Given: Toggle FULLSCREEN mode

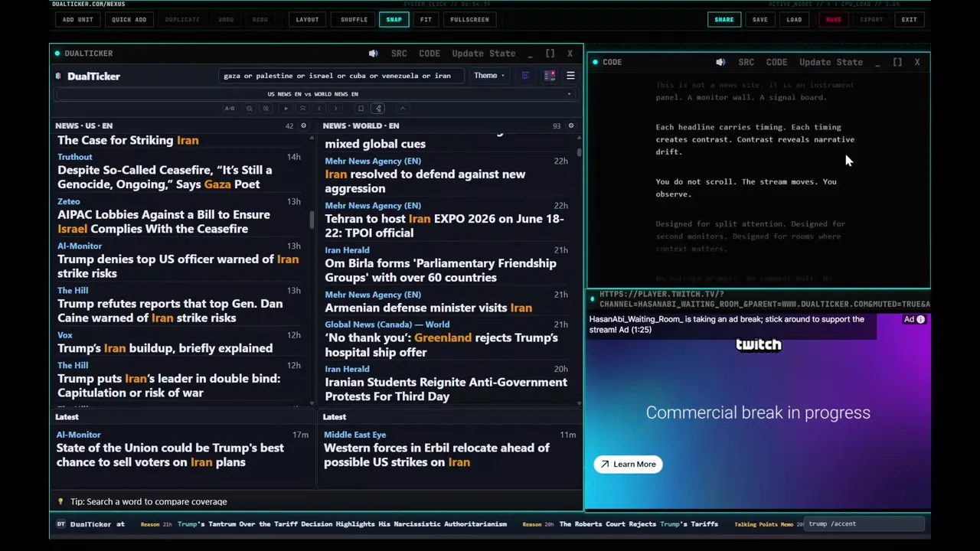Looking at the screenshot, I should click(x=469, y=19).
